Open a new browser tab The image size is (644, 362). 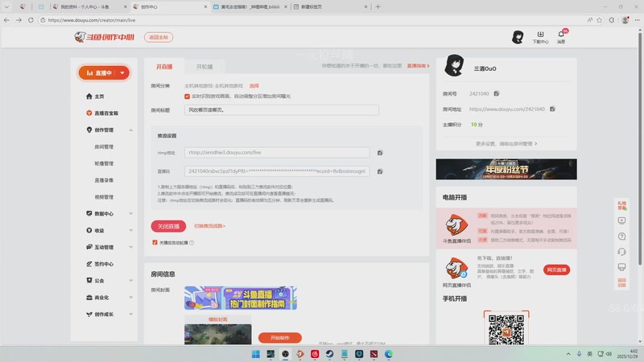[378, 6]
